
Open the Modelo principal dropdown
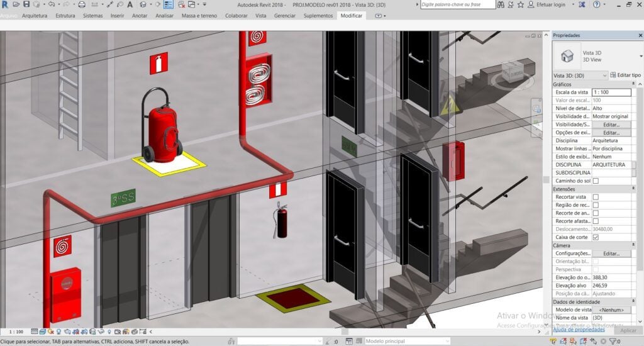coord(407,341)
